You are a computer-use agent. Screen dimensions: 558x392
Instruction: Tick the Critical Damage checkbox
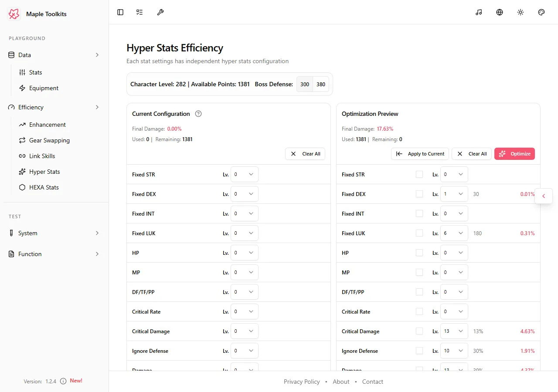(419, 331)
